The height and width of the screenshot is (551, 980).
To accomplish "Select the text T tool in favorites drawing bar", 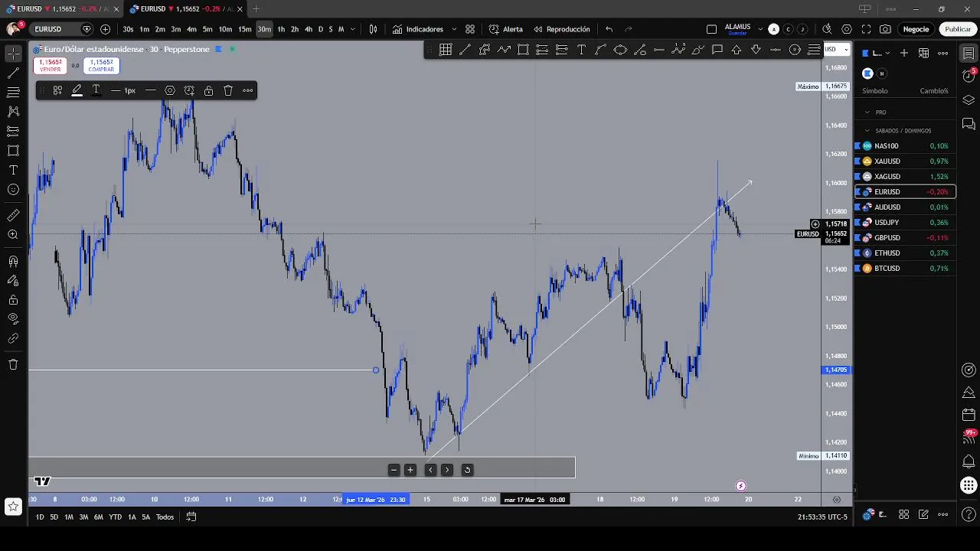I will coord(581,50).
